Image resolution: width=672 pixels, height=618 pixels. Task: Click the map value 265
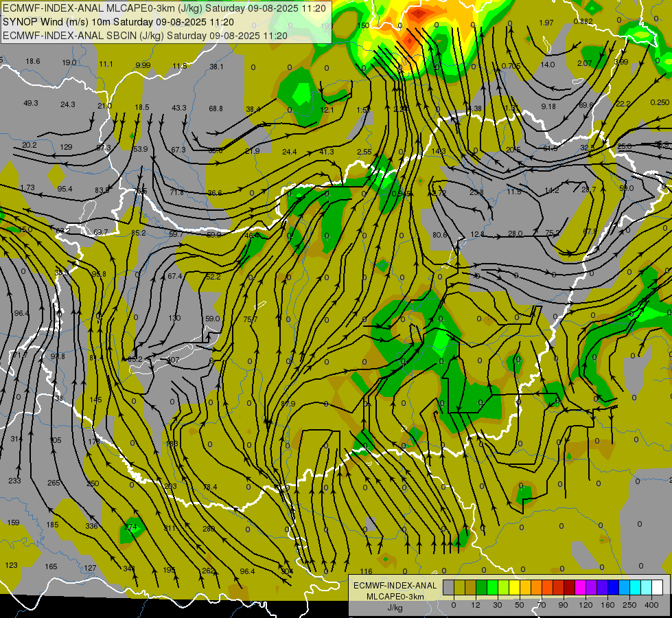(x=54, y=483)
